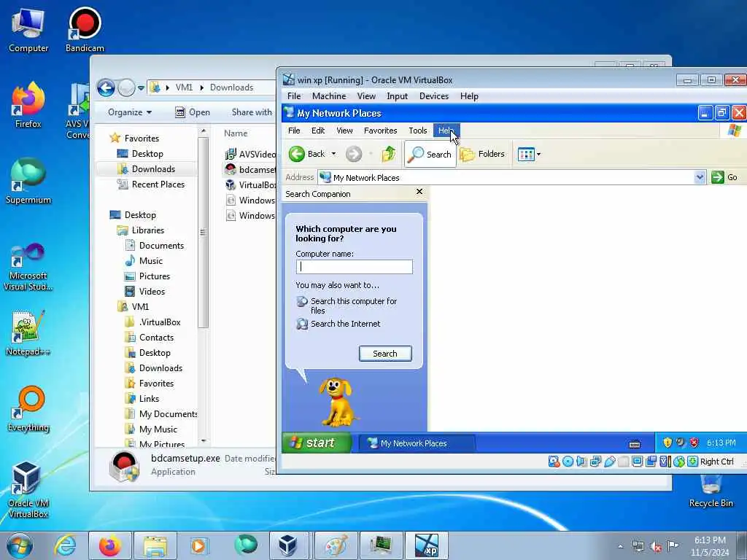The height and width of the screenshot is (560, 747).
Task: Click Search this computer for files link
Action: (x=354, y=306)
